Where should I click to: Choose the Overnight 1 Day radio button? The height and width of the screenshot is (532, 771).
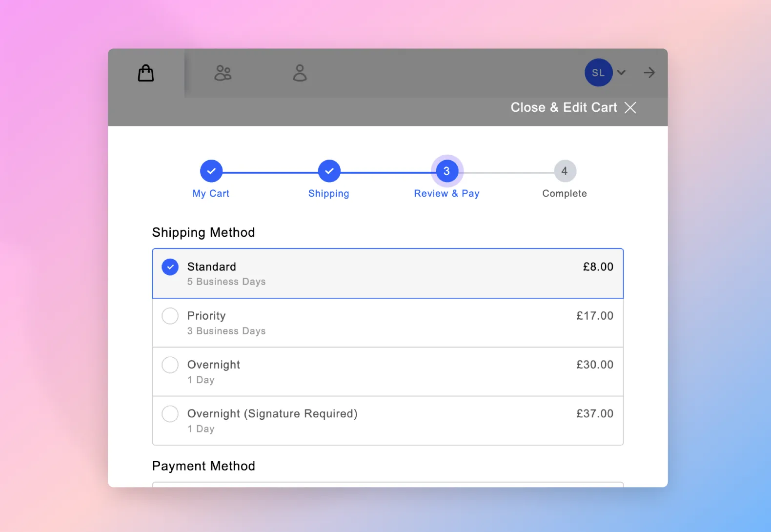point(170,365)
